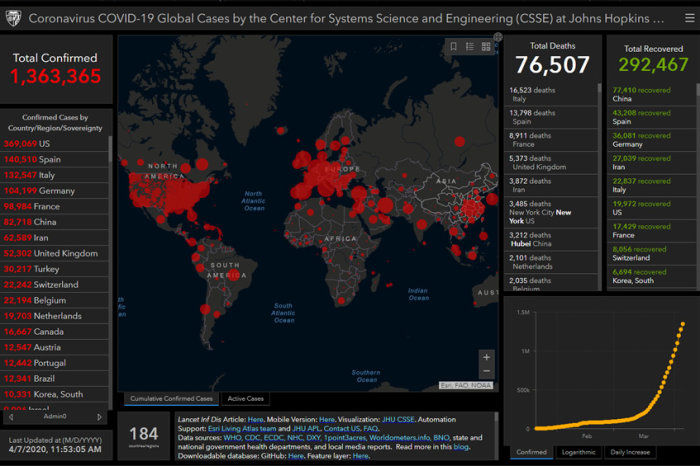Screen dimensions: 700x466
Task: Click the 36,081 recovered Germany entry
Action: pos(651,140)
